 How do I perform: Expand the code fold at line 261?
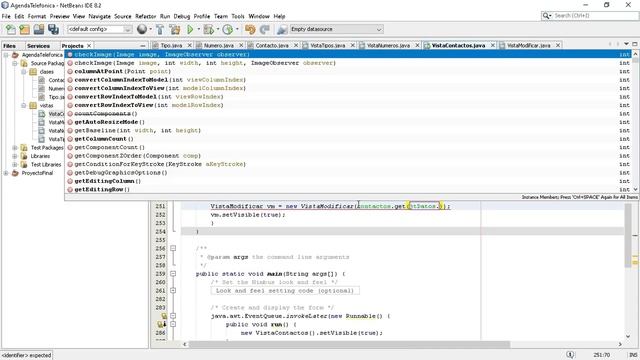coord(173,291)
